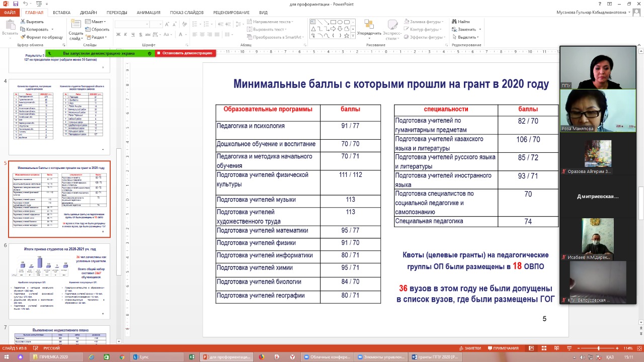Open Shape Effects (Эффекты фигуры) dropdown

click(424, 37)
